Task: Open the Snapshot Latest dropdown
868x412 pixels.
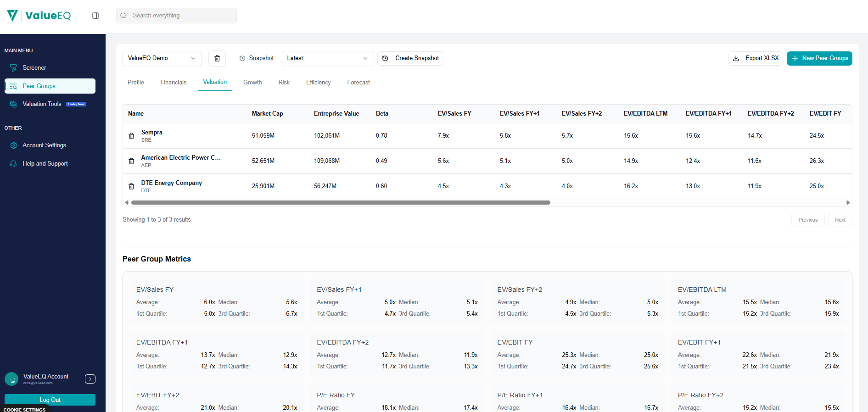Action: [x=328, y=58]
